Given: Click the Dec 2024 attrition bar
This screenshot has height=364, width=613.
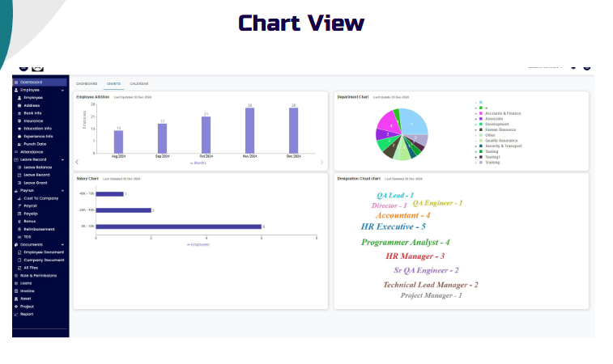Looking at the screenshot, I should click(293, 131).
